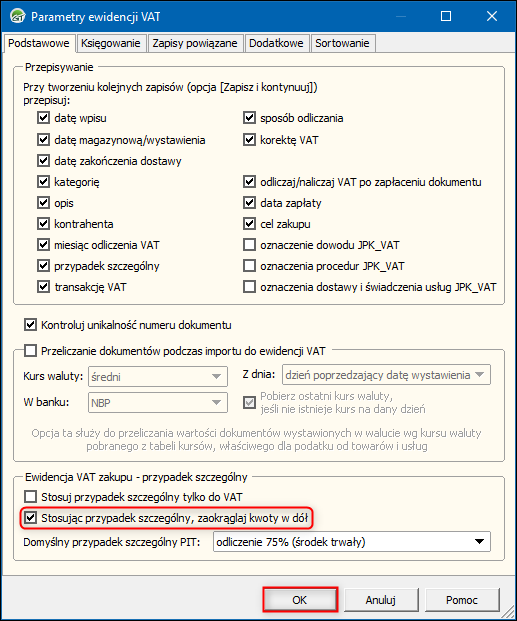Select the Dodatkowe tab
The height and width of the screenshot is (621, 517).
click(276, 43)
